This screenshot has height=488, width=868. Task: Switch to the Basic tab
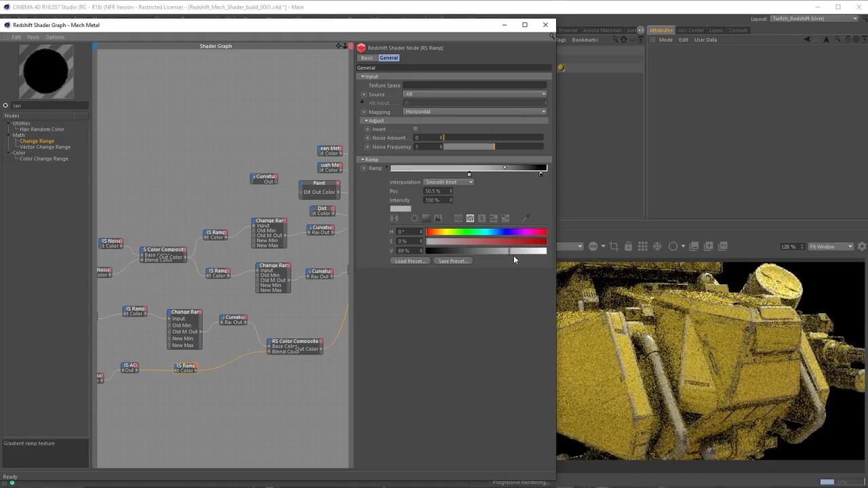[x=367, y=58]
